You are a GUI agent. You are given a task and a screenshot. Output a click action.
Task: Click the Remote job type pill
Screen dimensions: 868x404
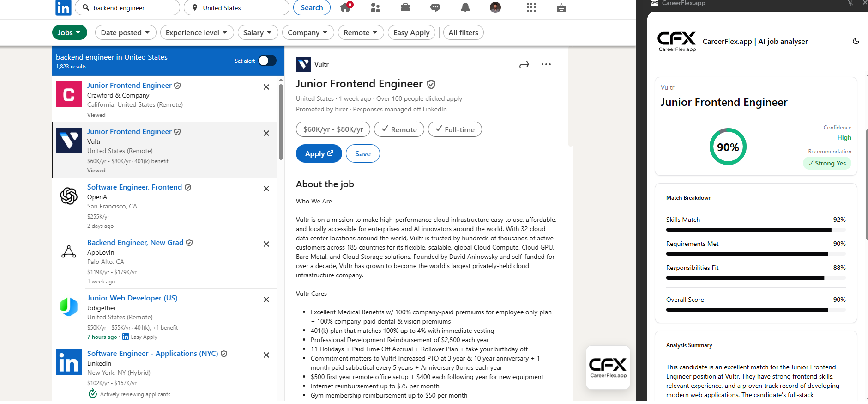(399, 129)
